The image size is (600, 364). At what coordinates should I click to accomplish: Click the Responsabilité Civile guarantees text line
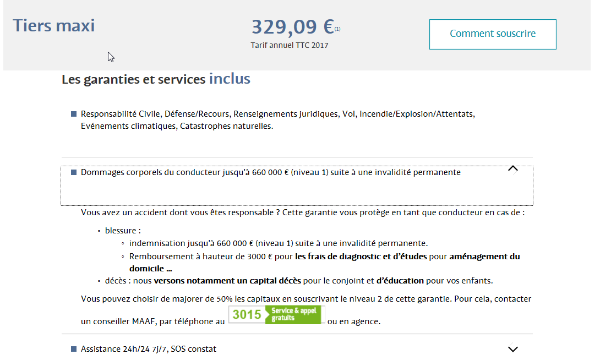click(278, 120)
